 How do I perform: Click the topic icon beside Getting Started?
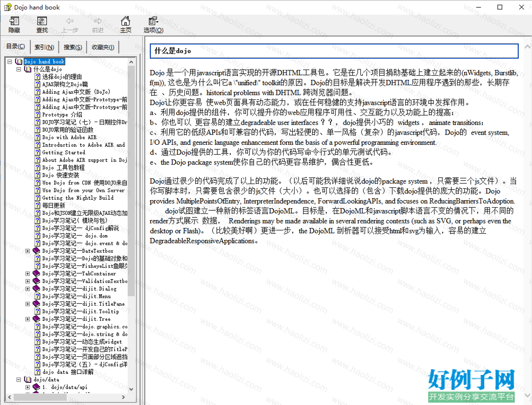[x=37, y=153]
